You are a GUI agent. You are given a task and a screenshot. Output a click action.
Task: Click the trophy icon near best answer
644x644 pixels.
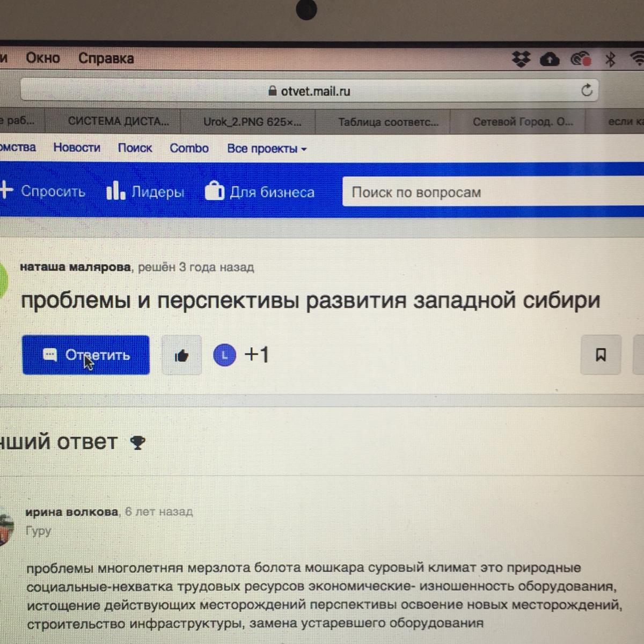(138, 443)
